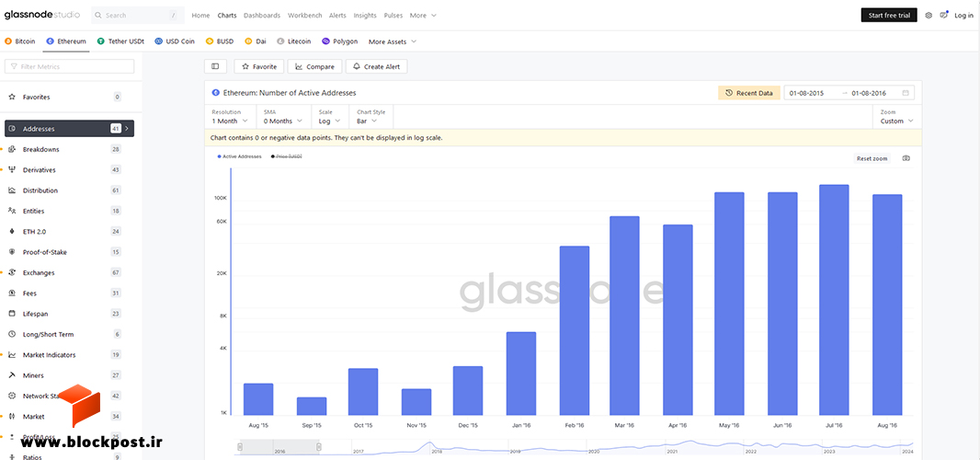Toggle Active Addresses legend series

click(239, 156)
